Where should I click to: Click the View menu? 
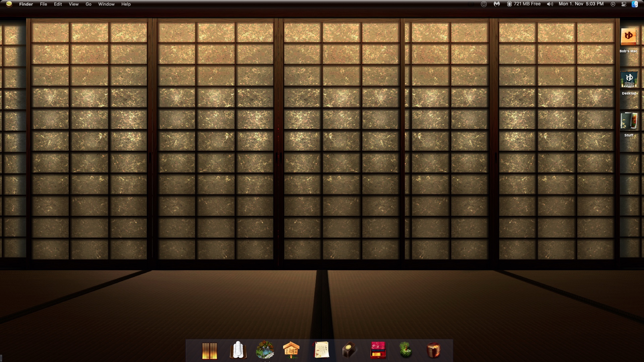pyautogui.click(x=73, y=4)
